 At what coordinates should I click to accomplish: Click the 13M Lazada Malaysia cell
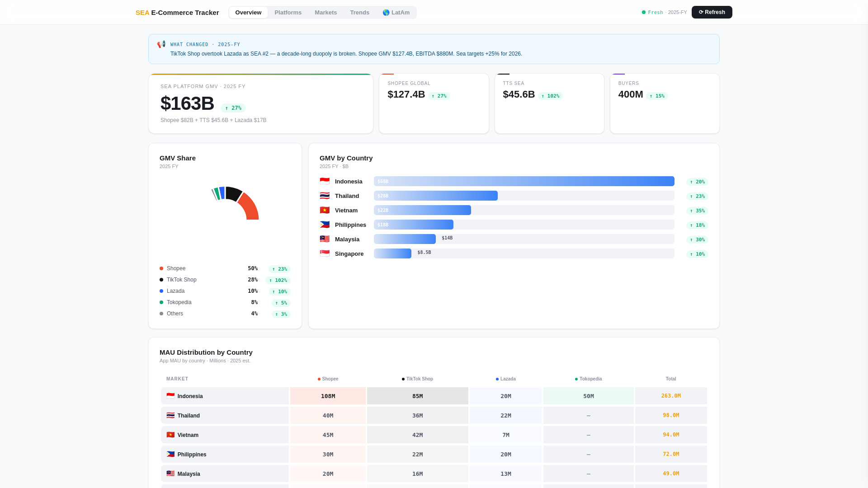tap(505, 474)
